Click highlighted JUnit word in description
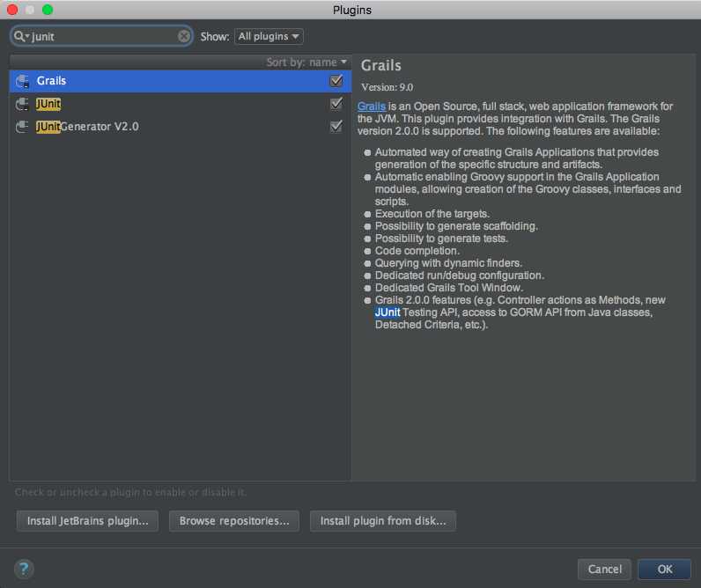The width and height of the screenshot is (701, 588). click(387, 312)
